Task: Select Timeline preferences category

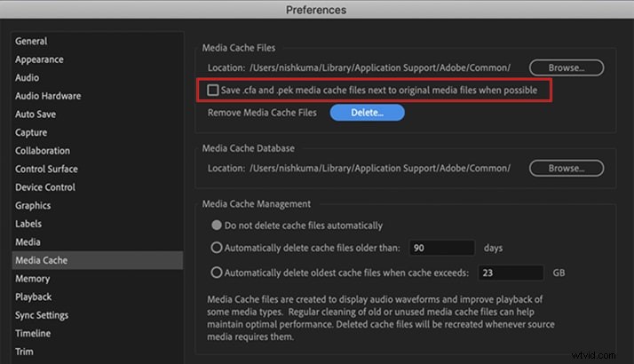Action: [x=35, y=333]
